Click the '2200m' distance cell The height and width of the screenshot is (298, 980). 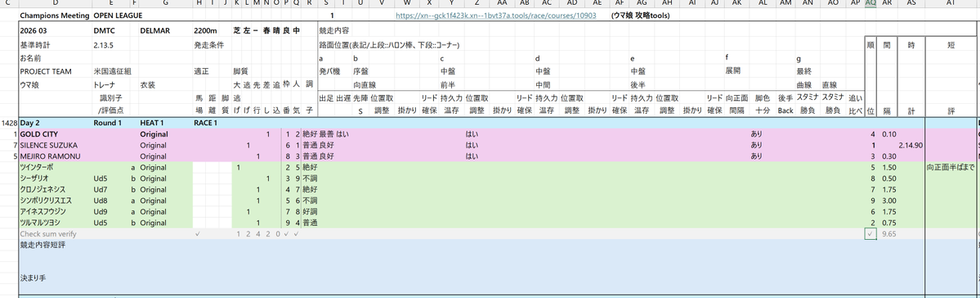tap(206, 30)
